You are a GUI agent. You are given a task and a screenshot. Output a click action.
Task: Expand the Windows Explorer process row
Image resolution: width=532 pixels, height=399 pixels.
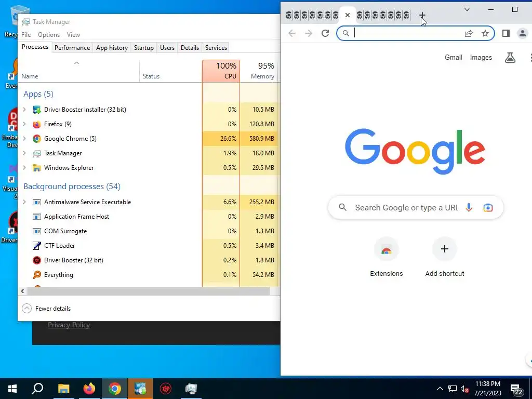click(24, 168)
